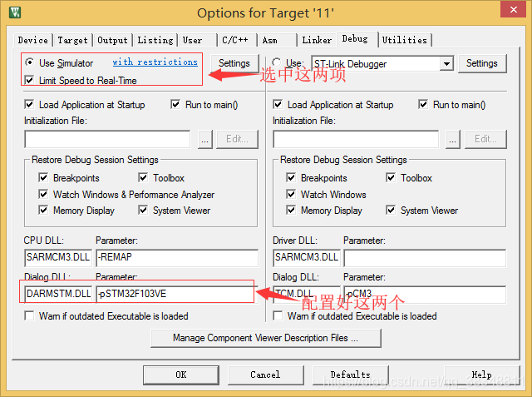Image resolution: width=532 pixels, height=397 pixels.
Task: Toggle debugger Breakpoints checkbox
Action: click(x=291, y=177)
